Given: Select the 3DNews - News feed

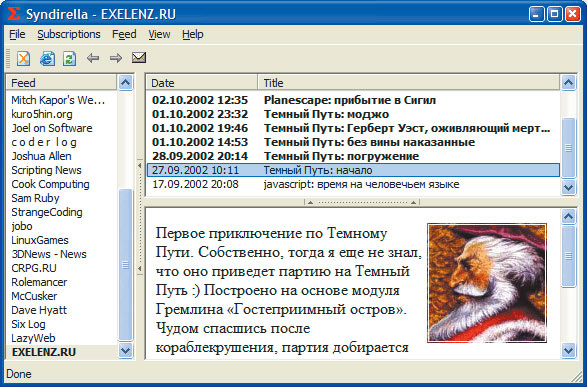Looking at the screenshot, I should point(49,254).
